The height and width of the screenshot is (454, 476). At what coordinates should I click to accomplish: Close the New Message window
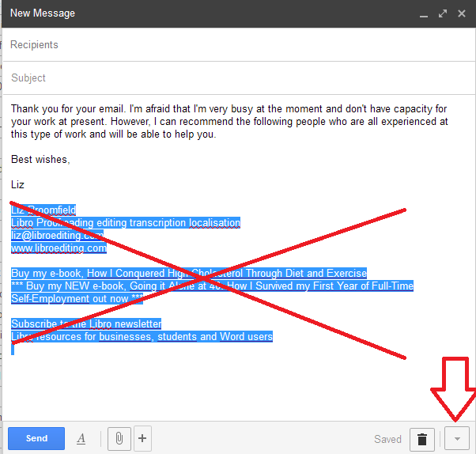pos(460,13)
